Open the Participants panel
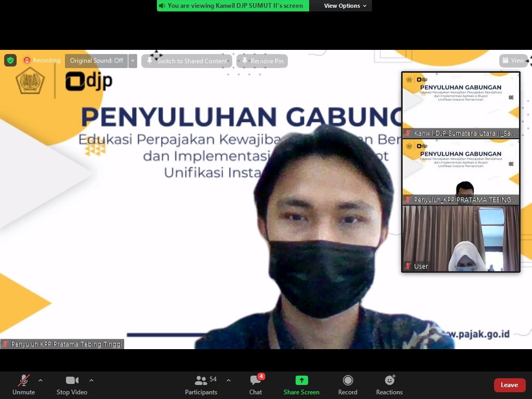 pyautogui.click(x=201, y=384)
